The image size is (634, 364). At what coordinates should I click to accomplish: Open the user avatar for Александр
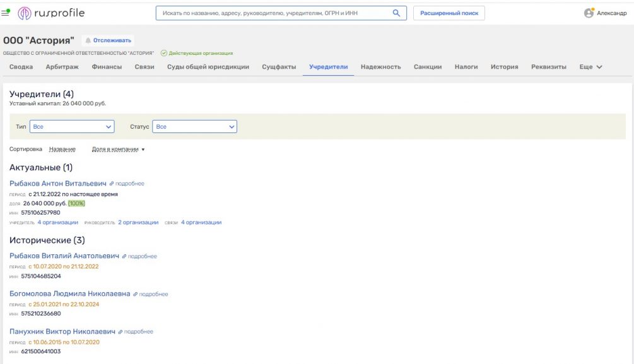click(x=589, y=13)
